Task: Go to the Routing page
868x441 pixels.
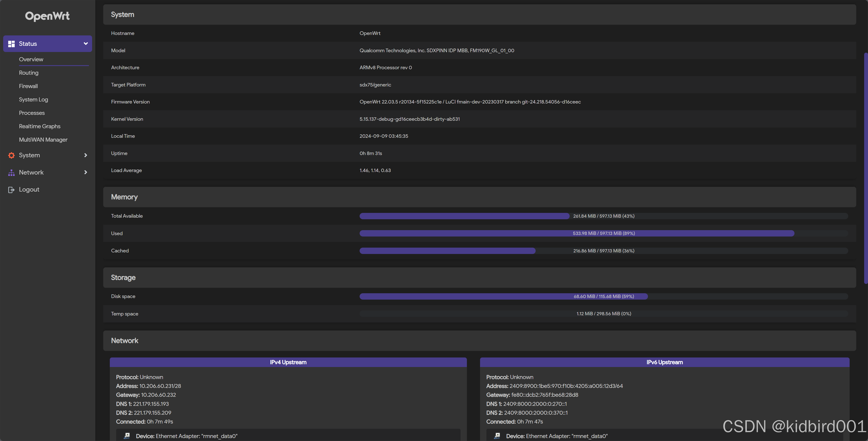Action: tap(29, 73)
